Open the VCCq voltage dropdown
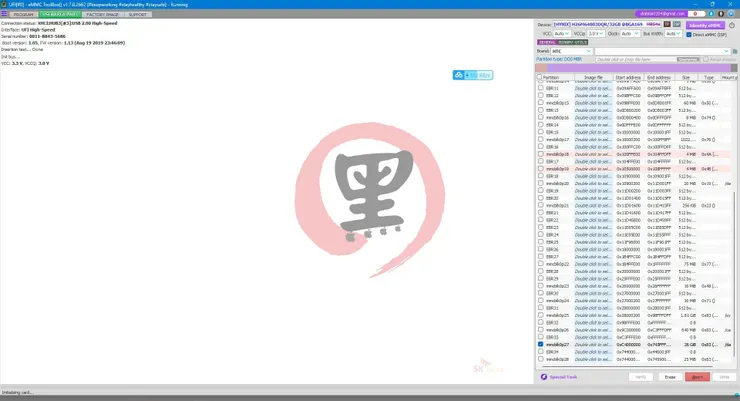Viewport: 740px width, 401px height. (596, 34)
